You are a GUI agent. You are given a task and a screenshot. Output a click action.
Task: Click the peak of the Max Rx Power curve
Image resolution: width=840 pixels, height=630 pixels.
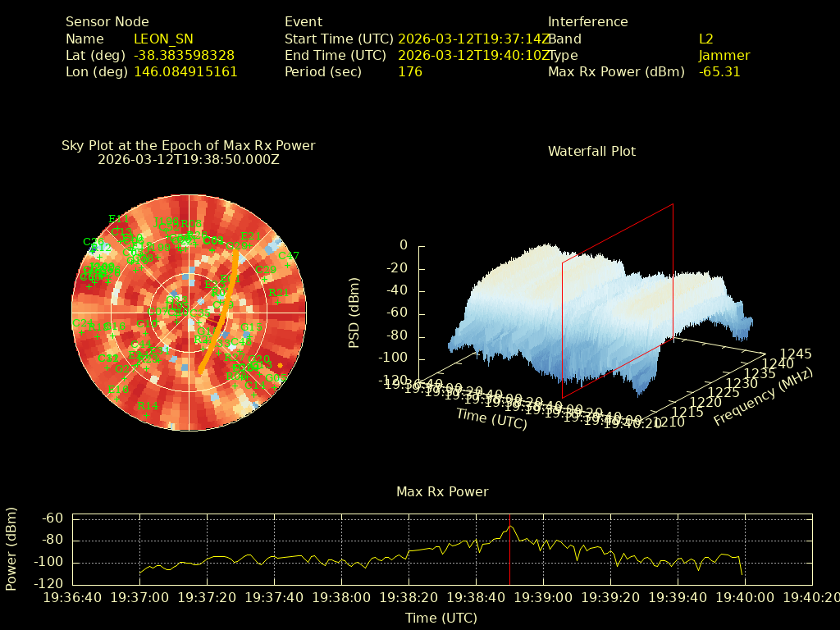(x=509, y=526)
